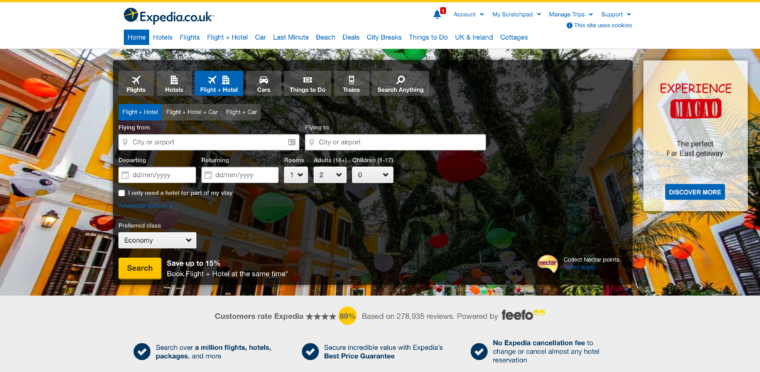Expand the My Scratchpad menu
This screenshot has width=760, height=372.
pos(516,15)
